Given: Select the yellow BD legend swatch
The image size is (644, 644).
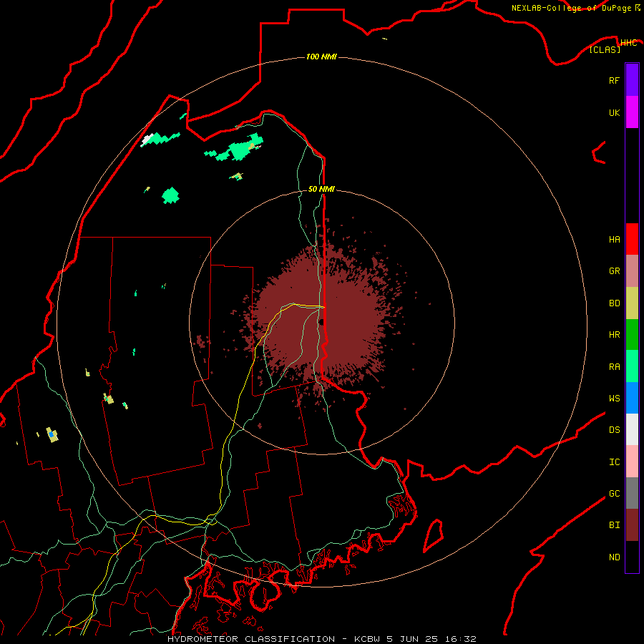Looking at the screenshot, I should coord(632,303).
